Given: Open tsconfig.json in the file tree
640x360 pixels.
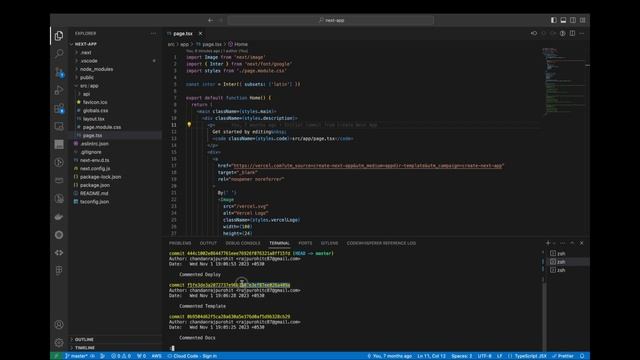Looking at the screenshot, I should click(94, 202).
